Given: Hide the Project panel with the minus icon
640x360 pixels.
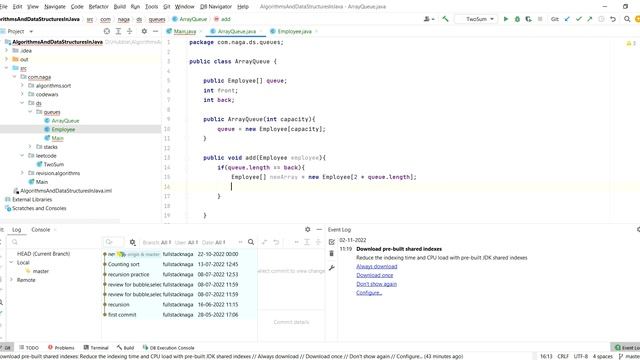Looking at the screenshot, I should pyautogui.click(x=156, y=31).
